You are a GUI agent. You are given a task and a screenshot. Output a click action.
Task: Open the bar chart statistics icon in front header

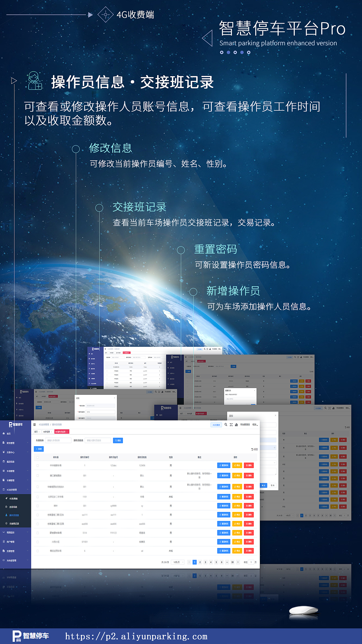pyautogui.click(x=236, y=424)
